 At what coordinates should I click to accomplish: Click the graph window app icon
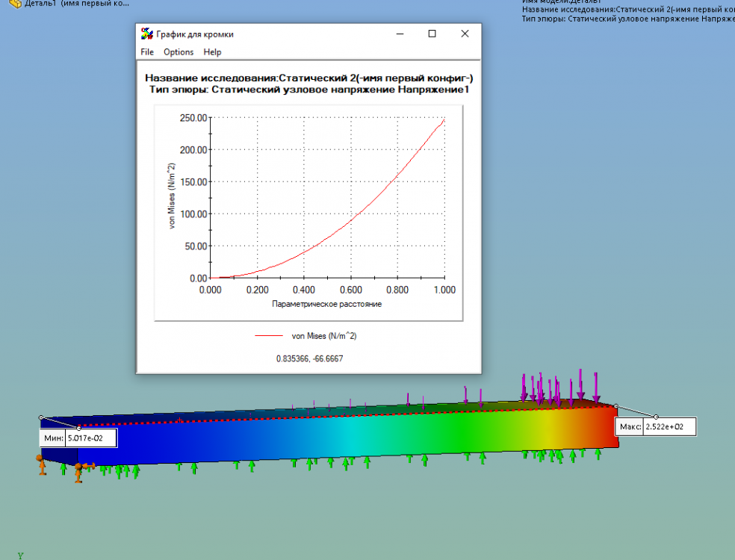[147, 34]
